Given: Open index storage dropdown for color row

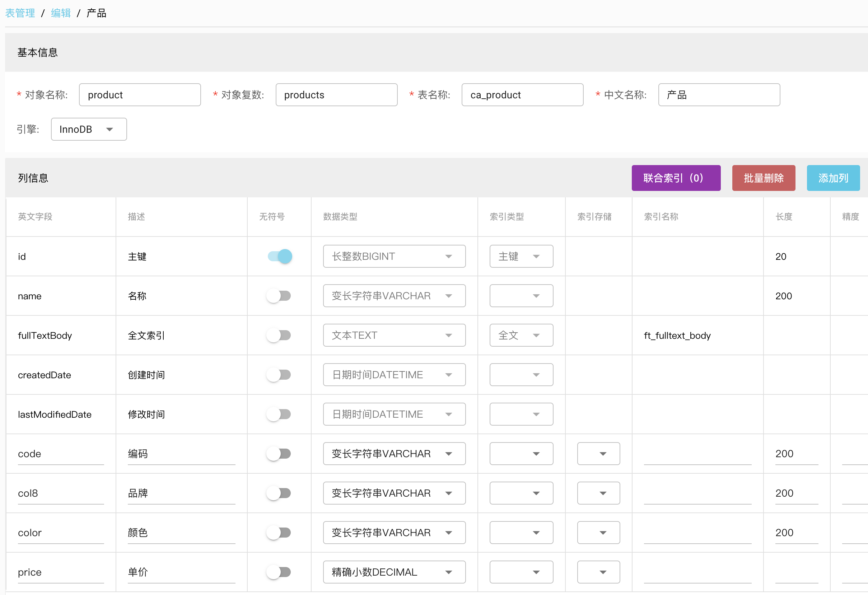Looking at the screenshot, I should (598, 533).
